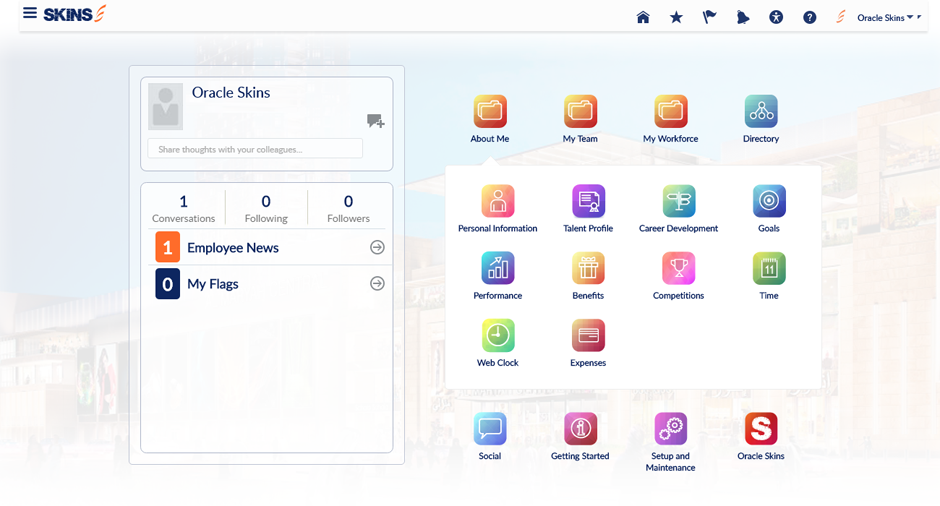
Task: Click the Home icon in header
Action: point(643,17)
